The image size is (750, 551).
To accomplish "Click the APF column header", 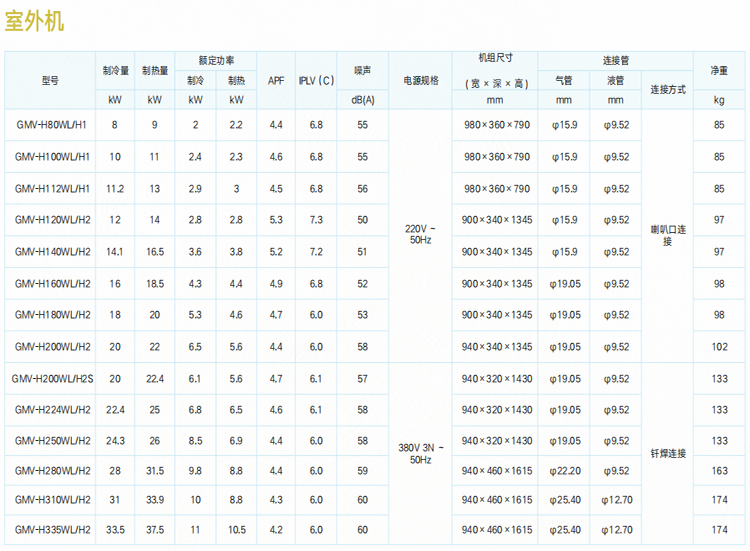I will [276, 79].
